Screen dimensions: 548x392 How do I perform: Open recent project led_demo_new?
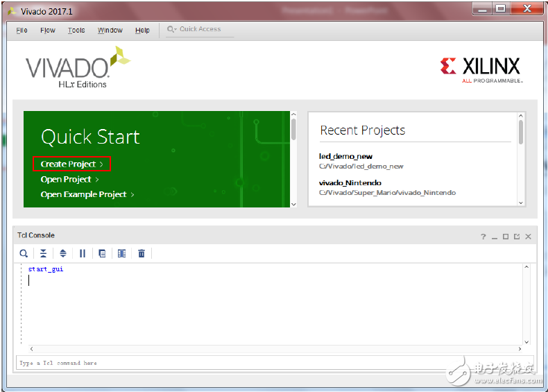pyautogui.click(x=345, y=157)
